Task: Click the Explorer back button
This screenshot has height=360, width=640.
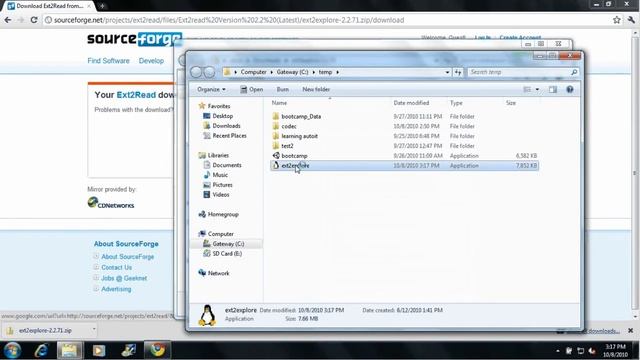Action: tap(196, 72)
